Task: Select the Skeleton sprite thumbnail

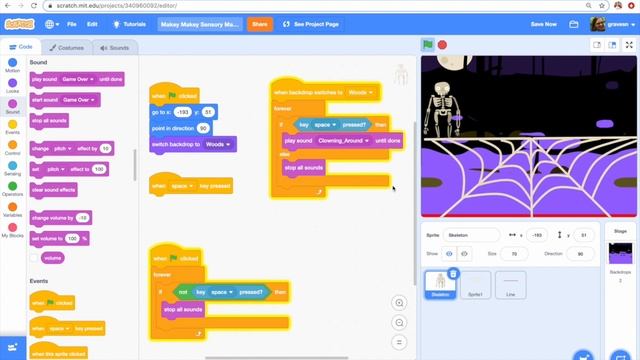Action: pyautogui.click(x=440, y=285)
